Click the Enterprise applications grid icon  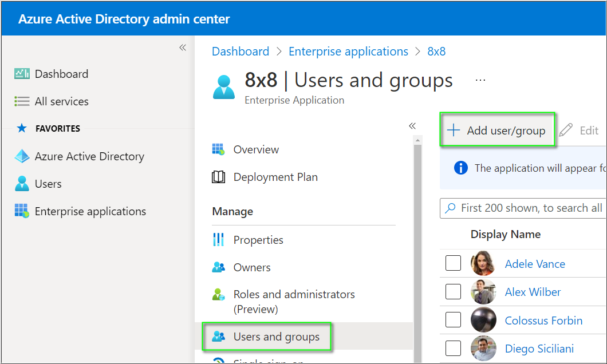pos(22,211)
